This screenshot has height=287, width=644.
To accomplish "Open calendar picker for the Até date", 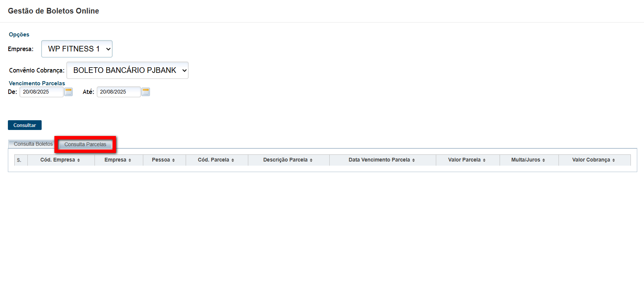I will (x=146, y=92).
